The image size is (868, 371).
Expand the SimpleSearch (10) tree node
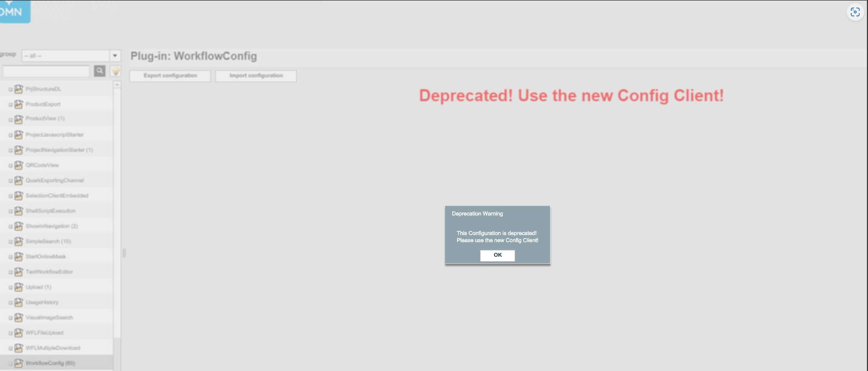[x=10, y=242]
